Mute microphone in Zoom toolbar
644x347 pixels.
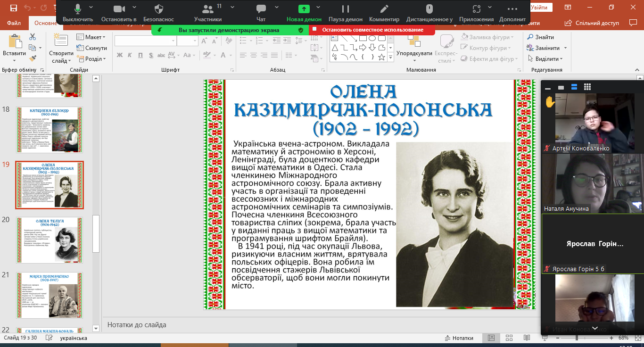click(78, 13)
